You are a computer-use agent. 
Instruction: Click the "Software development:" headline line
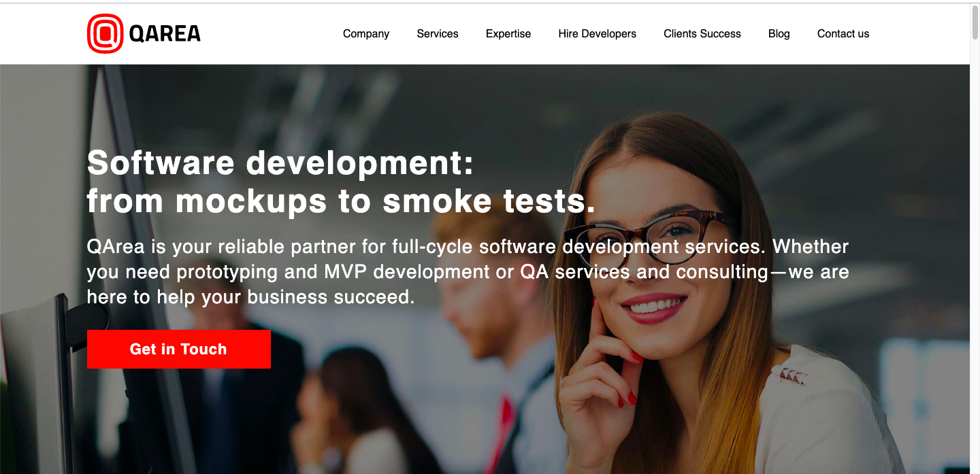coord(280,163)
